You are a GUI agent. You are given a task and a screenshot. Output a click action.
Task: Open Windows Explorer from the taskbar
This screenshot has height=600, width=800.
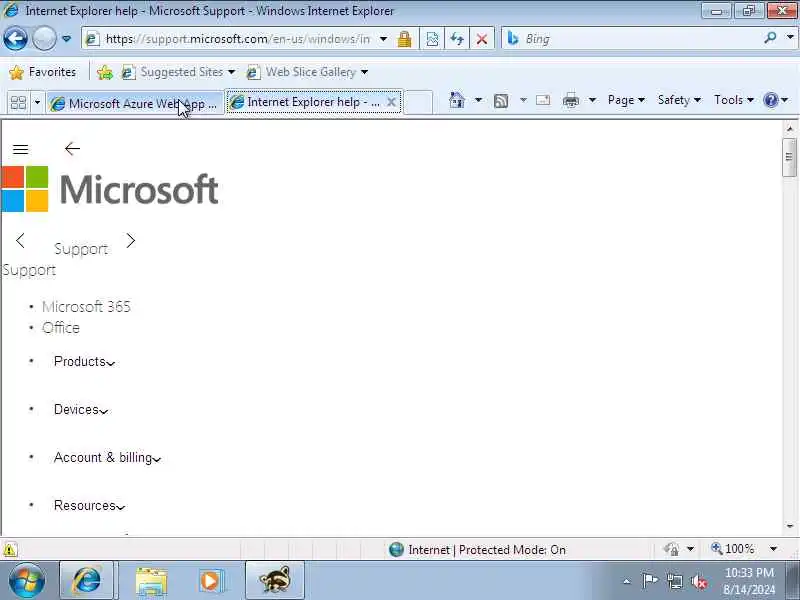coord(151,581)
